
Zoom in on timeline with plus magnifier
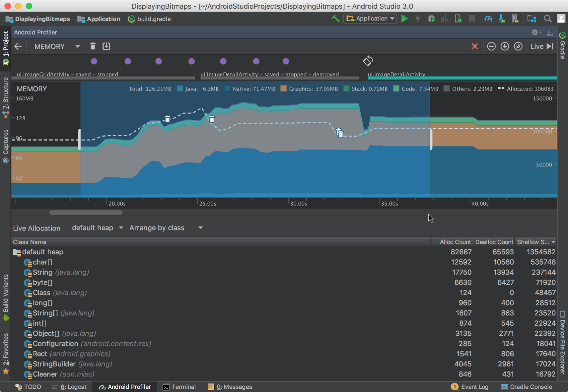pyautogui.click(x=505, y=46)
